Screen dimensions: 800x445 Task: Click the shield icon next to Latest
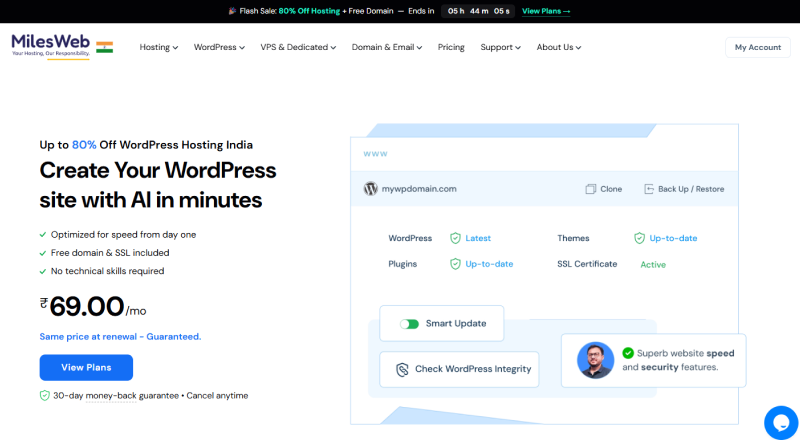coord(455,238)
